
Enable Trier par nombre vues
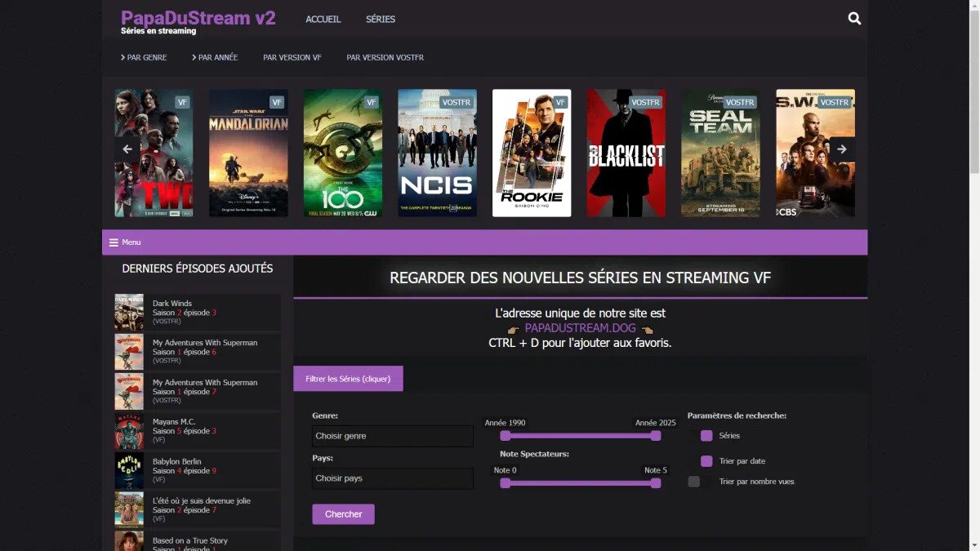click(x=694, y=482)
